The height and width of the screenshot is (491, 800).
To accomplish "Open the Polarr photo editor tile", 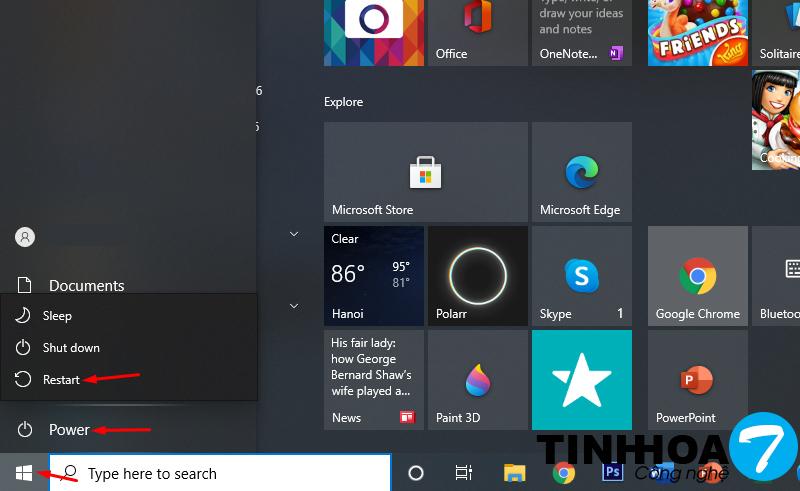I will pos(477,276).
